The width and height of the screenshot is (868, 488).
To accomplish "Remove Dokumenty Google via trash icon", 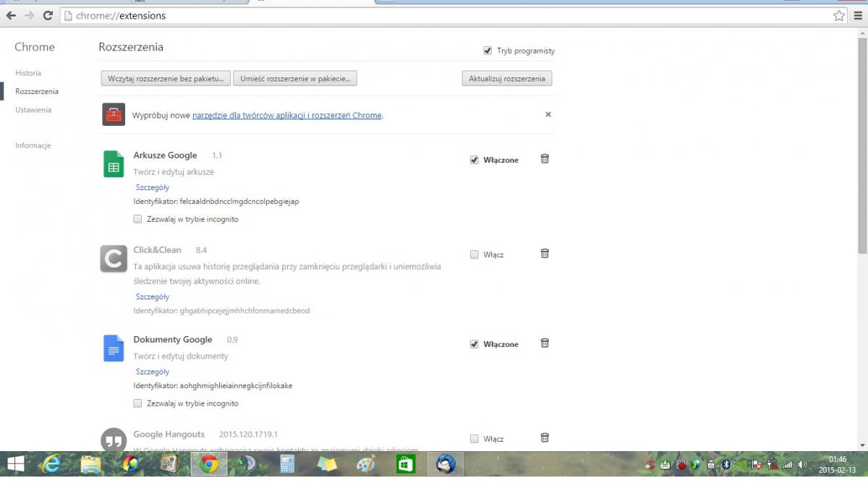I will click(x=545, y=343).
